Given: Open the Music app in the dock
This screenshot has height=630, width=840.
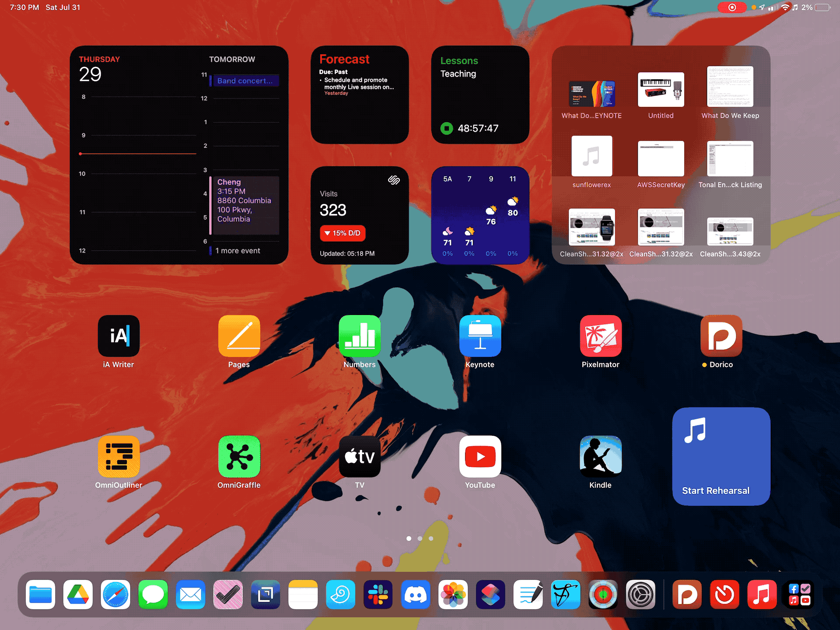Looking at the screenshot, I should coord(762,595).
